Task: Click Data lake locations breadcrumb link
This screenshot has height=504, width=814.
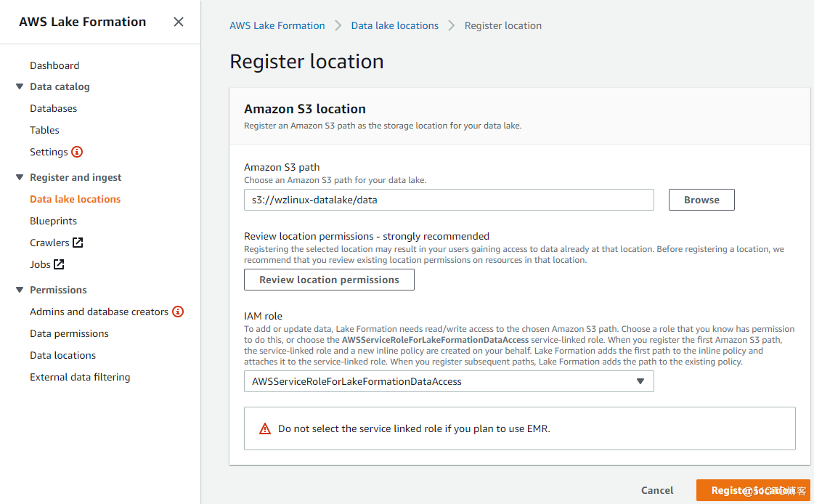Action: [394, 25]
